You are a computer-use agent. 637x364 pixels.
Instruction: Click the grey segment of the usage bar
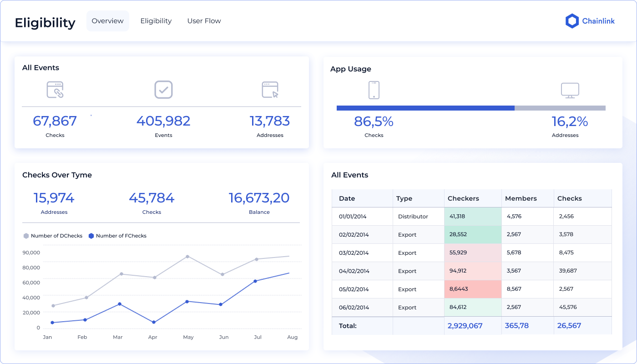(x=560, y=108)
